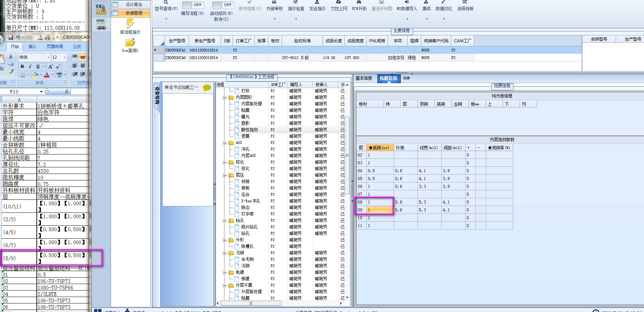Toggle Italic in Excel ribbon
This screenshot has height=312, width=644.
click(x=30, y=66)
